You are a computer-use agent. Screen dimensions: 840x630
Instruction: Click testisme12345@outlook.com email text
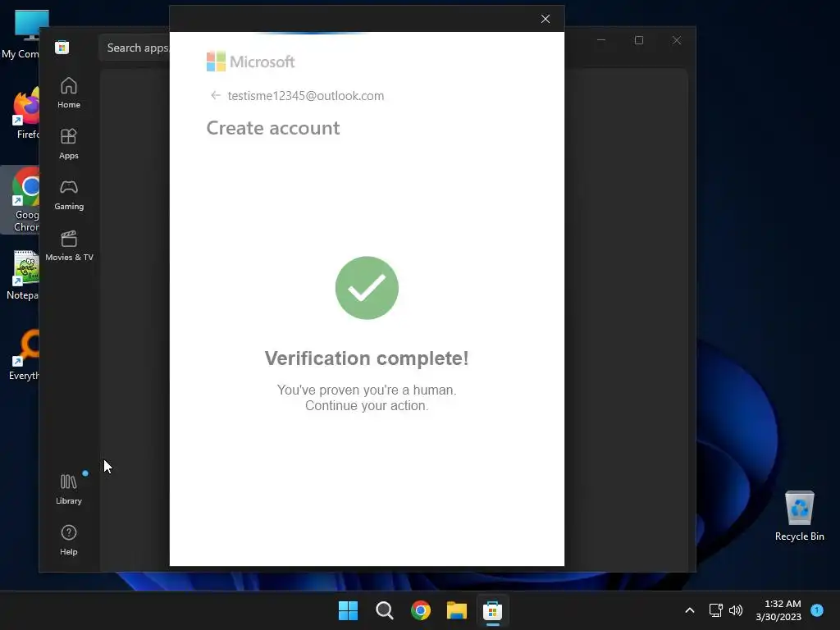[x=306, y=96]
